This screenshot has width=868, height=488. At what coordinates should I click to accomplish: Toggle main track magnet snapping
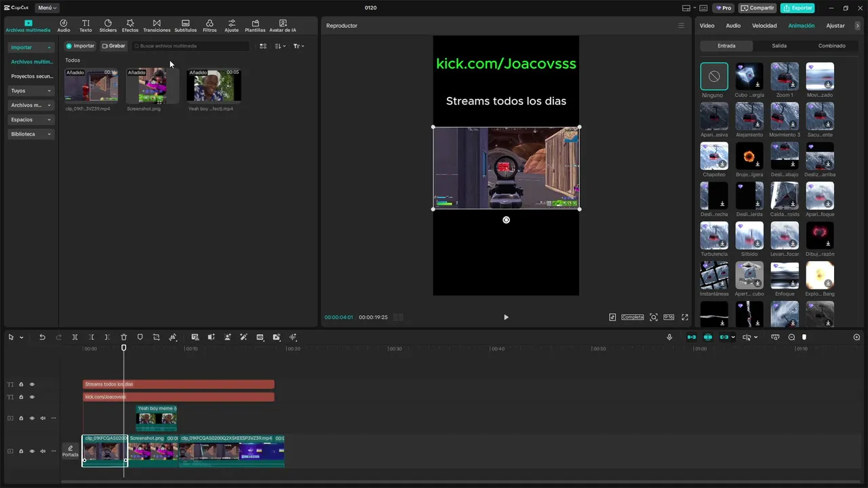(x=692, y=337)
